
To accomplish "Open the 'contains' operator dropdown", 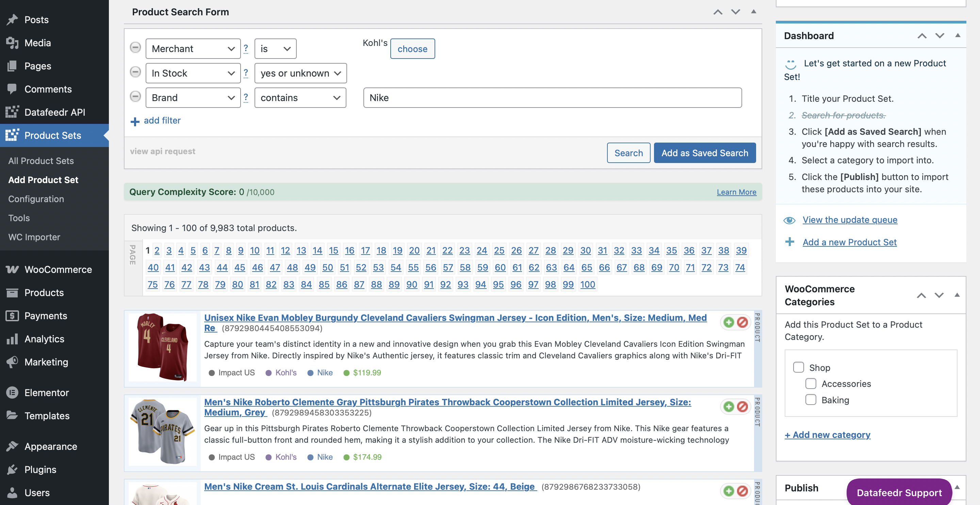I will coord(300,98).
